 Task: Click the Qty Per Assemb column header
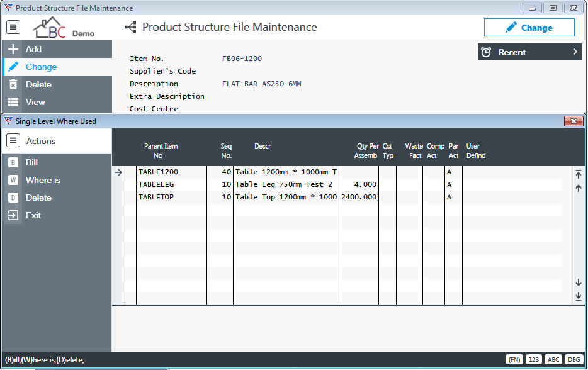[x=366, y=150]
